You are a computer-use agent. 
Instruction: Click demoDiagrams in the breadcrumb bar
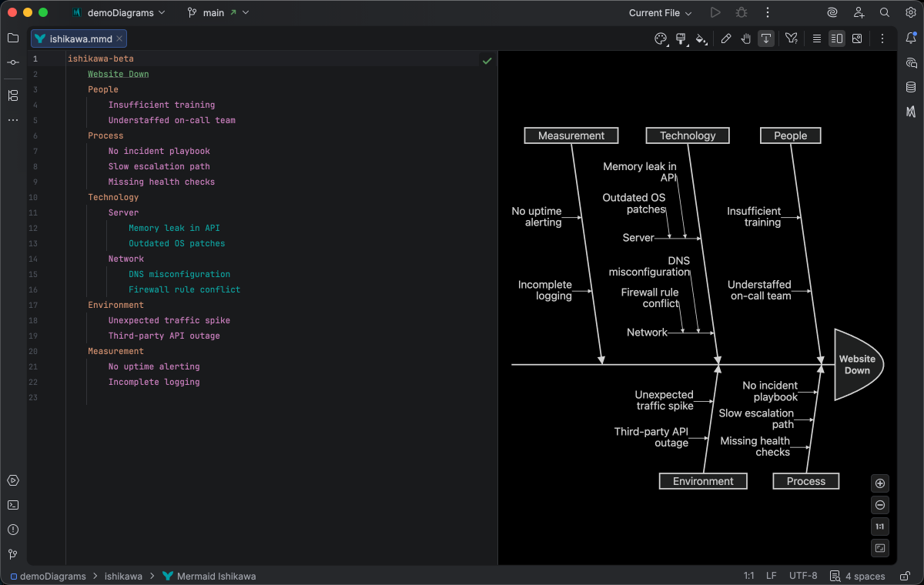coord(48,576)
